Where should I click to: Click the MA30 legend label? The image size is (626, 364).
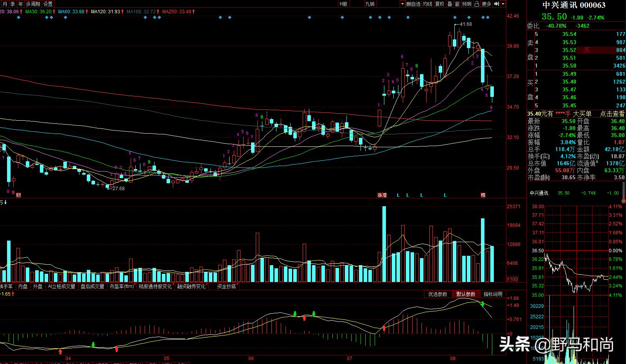coord(38,12)
